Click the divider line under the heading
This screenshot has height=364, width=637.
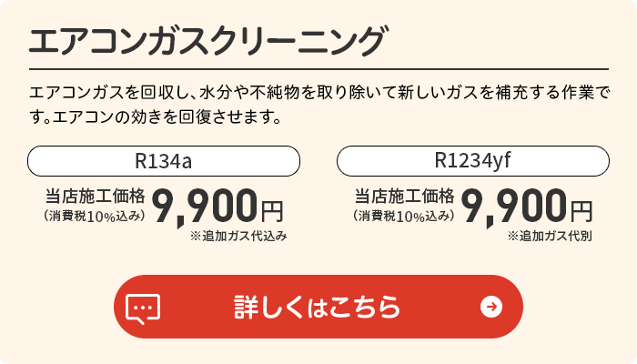[x=318, y=69]
